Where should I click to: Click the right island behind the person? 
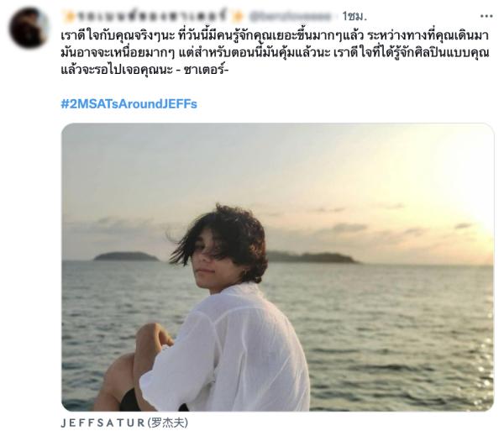point(313,257)
